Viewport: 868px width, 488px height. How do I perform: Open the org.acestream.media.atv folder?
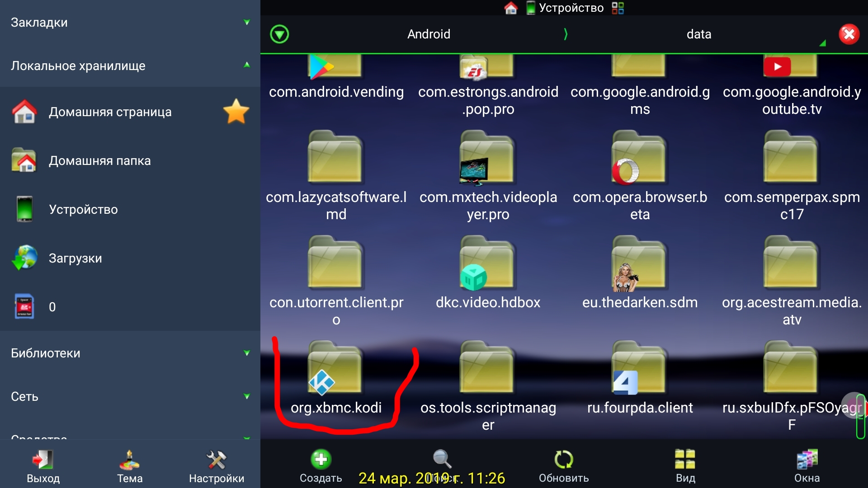point(792,281)
